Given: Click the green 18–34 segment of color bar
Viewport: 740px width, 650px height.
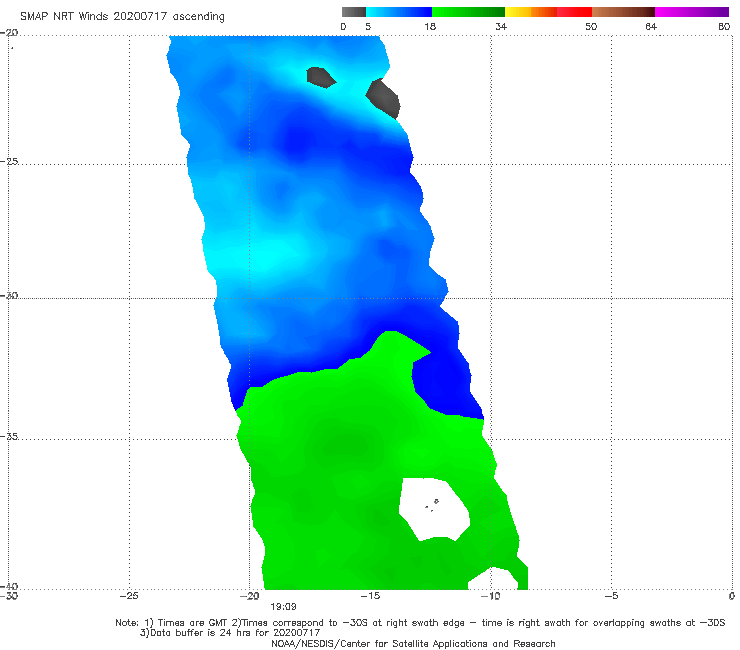Looking at the screenshot, I should click(468, 12).
